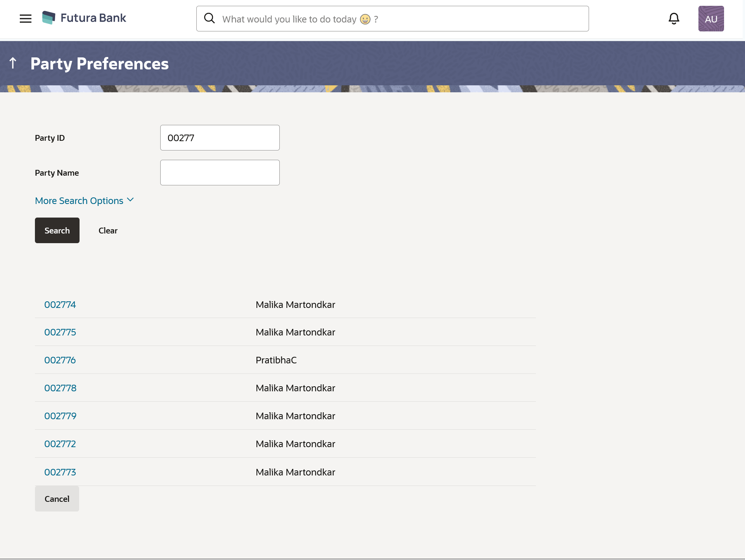Focus the Party Name input field
745x560 pixels.
[x=220, y=173]
